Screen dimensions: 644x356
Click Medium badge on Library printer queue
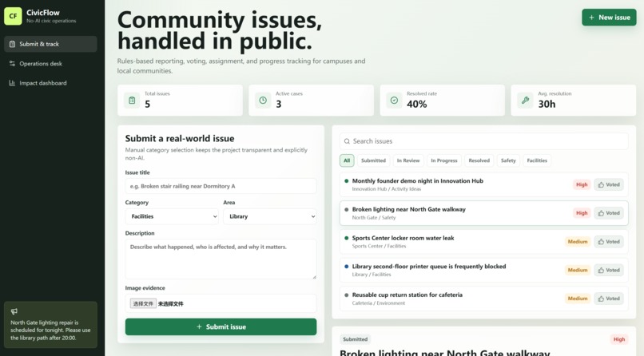pos(578,270)
